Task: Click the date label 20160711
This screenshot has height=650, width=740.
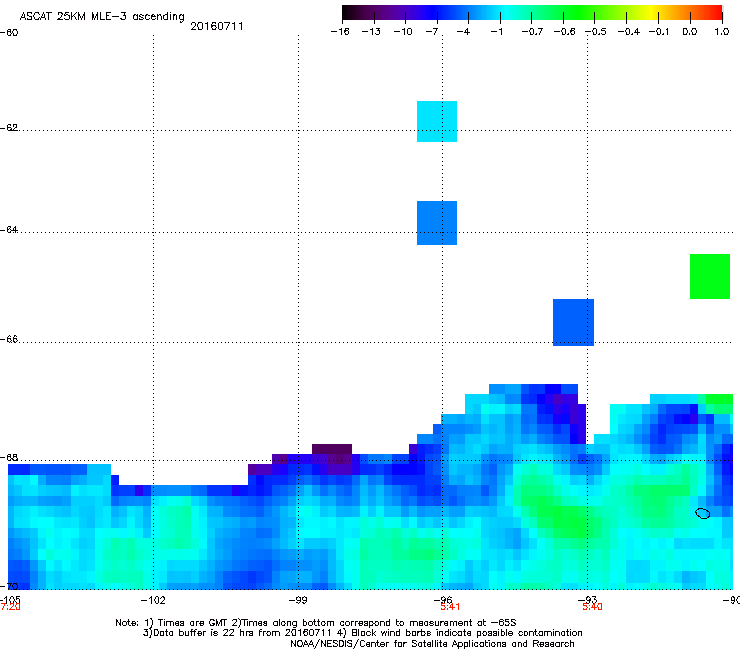Action: [217, 26]
